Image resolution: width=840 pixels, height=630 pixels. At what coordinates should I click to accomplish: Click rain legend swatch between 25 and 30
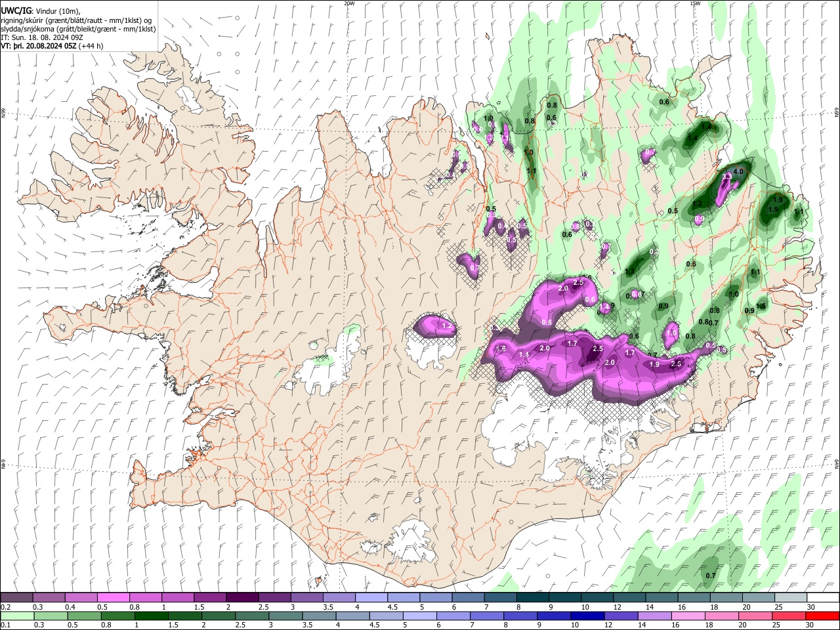click(x=788, y=616)
